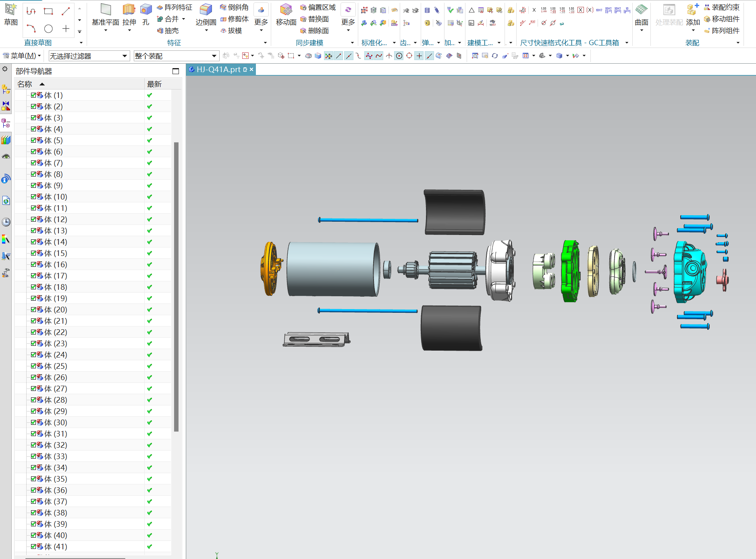Open the 菜单(M) menu
This screenshot has height=559, width=756.
[x=22, y=56]
